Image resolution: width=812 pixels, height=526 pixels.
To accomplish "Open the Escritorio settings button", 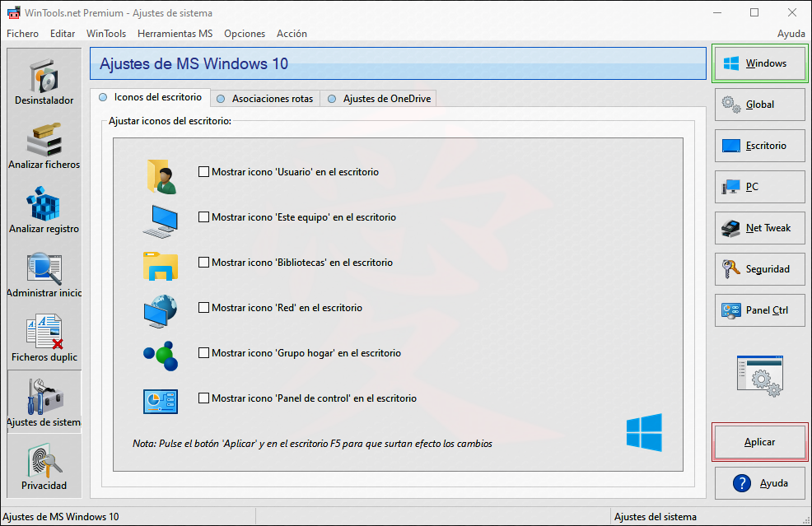I will click(x=759, y=146).
